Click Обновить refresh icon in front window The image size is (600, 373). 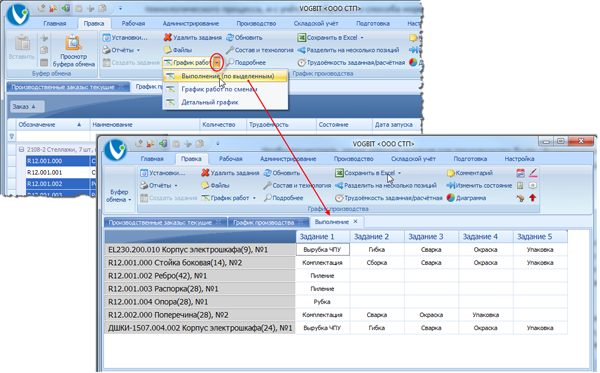click(x=268, y=173)
